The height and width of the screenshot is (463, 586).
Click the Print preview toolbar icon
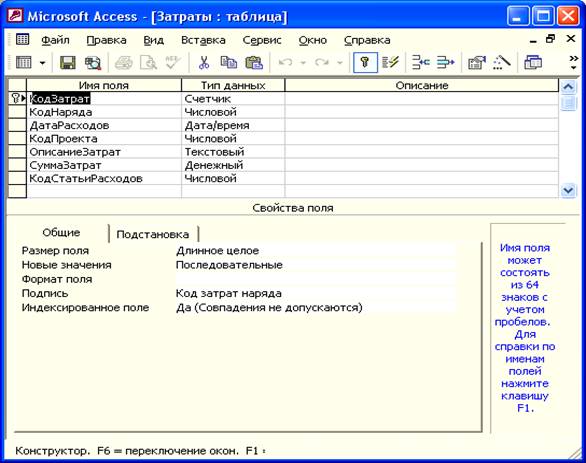tap(148, 63)
